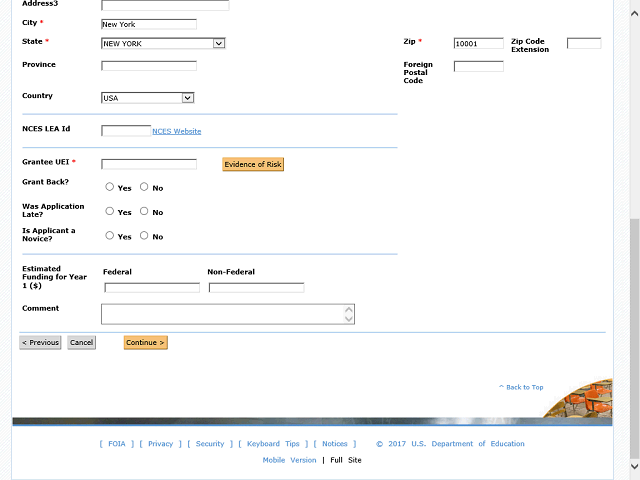
Task: Open the NCES Website link
Action: pos(177,131)
